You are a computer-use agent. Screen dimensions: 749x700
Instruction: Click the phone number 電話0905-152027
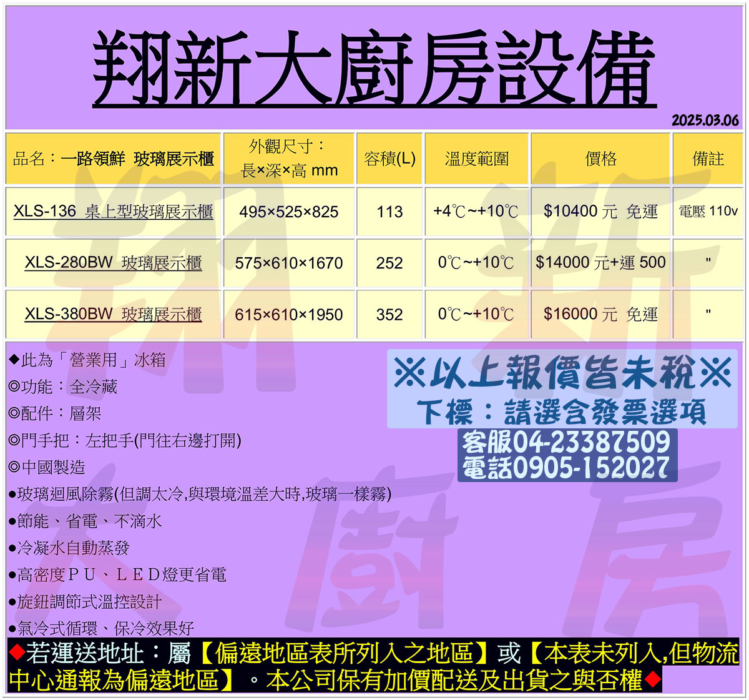pyautogui.click(x=567, y=468)
